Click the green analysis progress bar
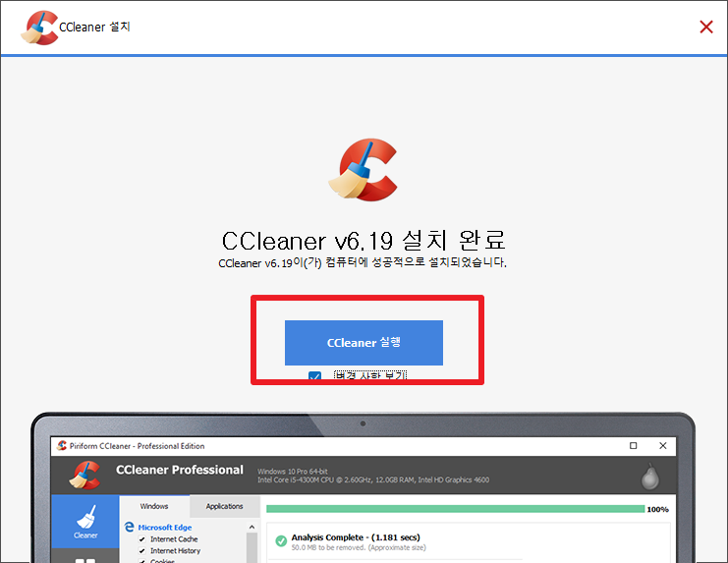This screenshot has height=563, width=728. pos(456,509)
